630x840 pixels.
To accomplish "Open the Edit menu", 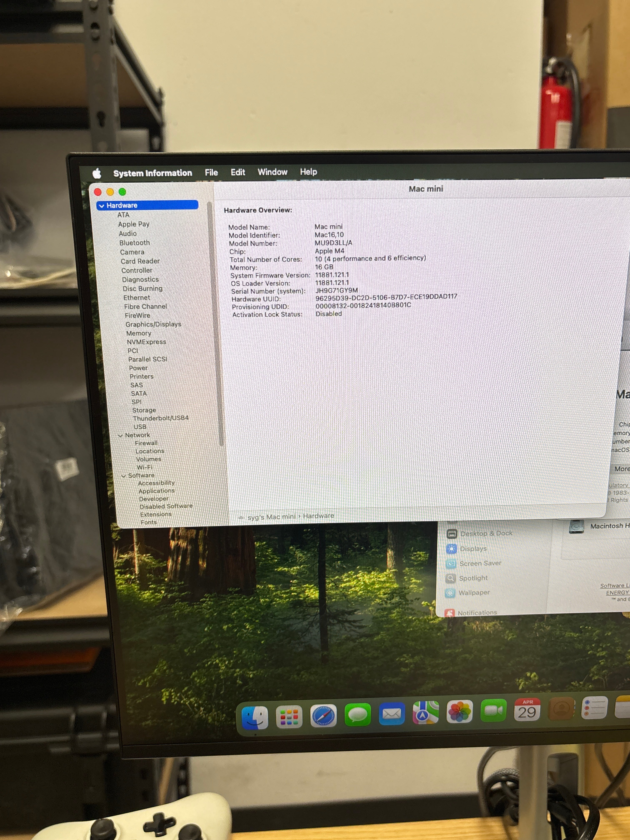I will 238,172.
